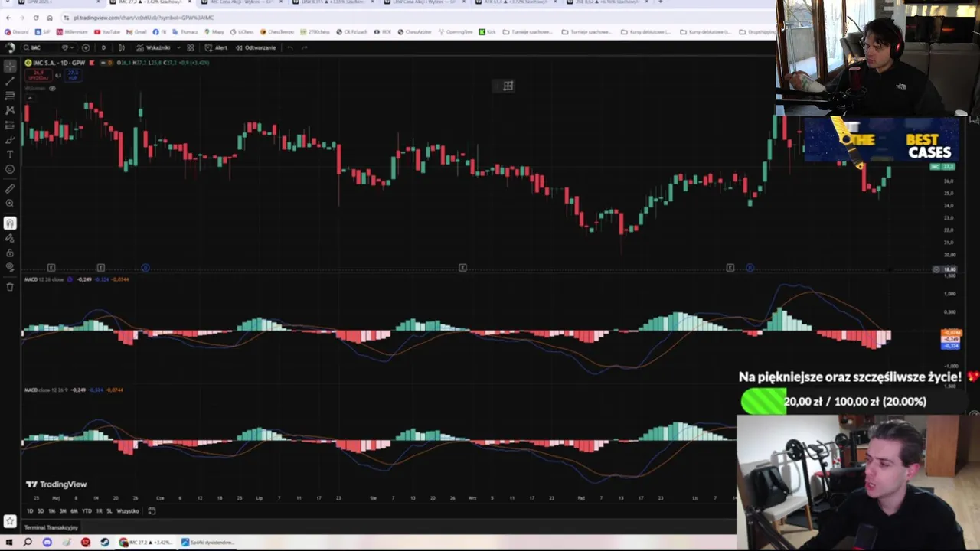This screenshot has width=980, height=551.
Task: Open the favorites star toolbar
Action: click(x=10, y=521)
